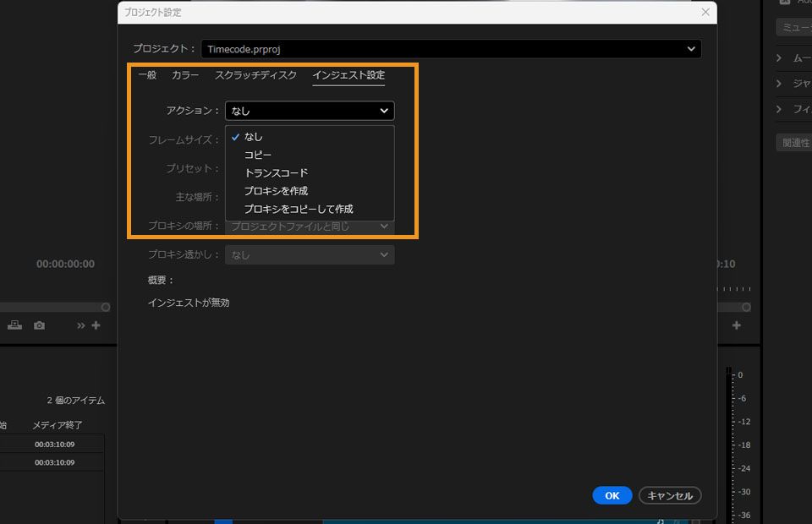Click the キャンセル button
812x524 pixels.
click(670, 495)
